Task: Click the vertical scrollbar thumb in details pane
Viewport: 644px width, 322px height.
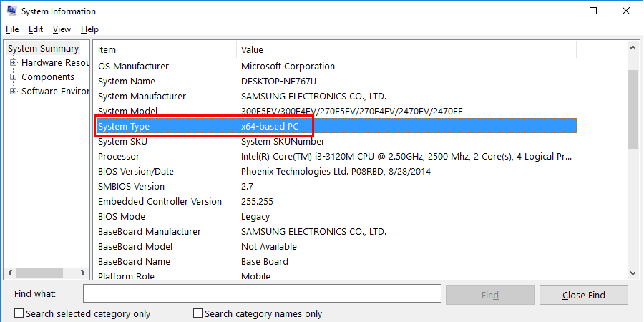Action: coord(633,109)
